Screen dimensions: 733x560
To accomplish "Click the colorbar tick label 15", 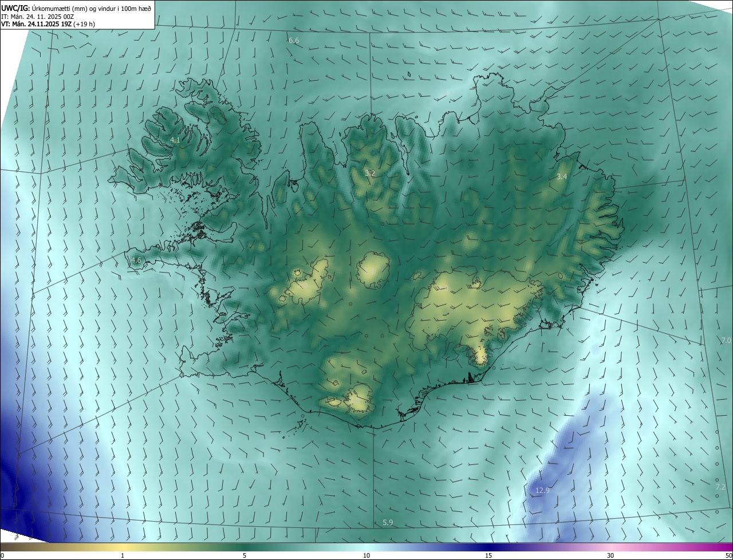I will tap(488, 556).
